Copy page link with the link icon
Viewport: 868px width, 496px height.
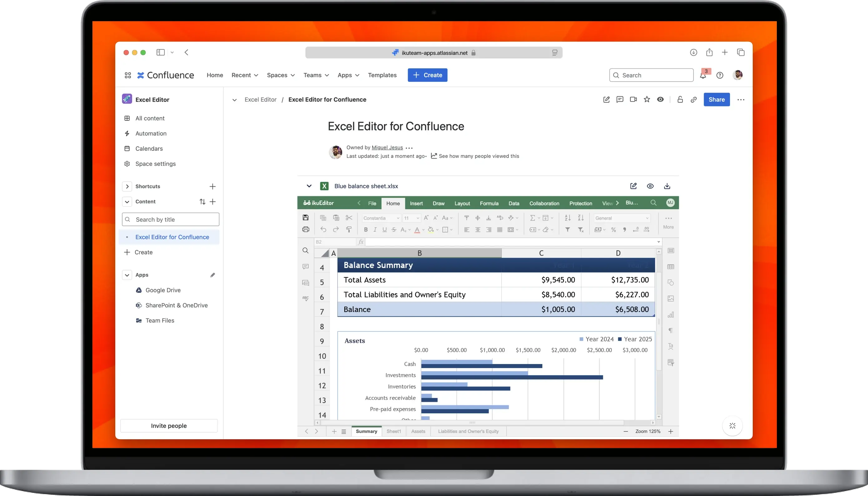click(693, 100)
